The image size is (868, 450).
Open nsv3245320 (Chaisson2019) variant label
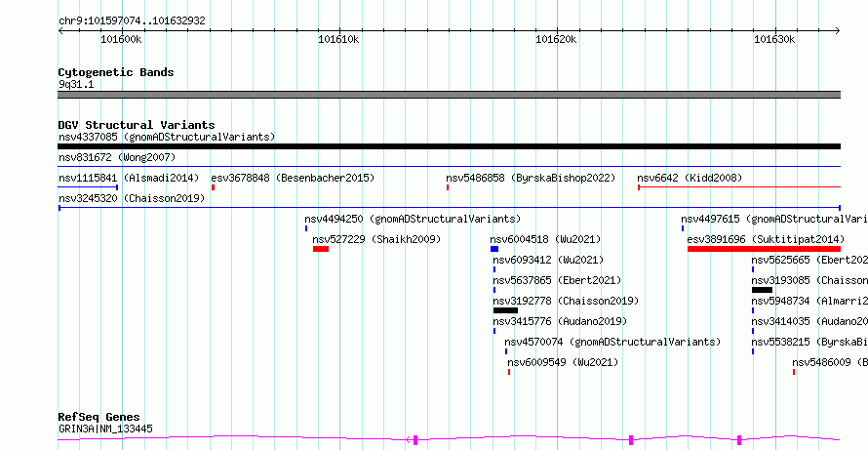click(132, 198)
